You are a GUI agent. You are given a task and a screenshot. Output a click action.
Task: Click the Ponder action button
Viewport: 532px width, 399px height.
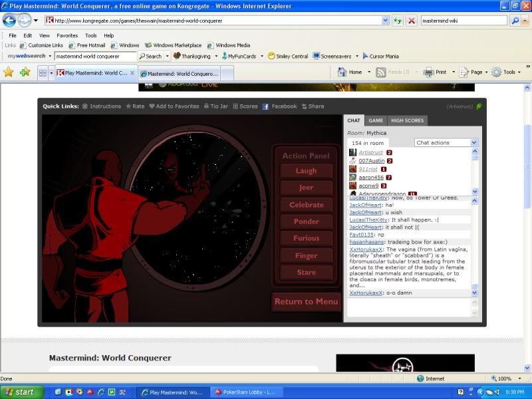306,221
